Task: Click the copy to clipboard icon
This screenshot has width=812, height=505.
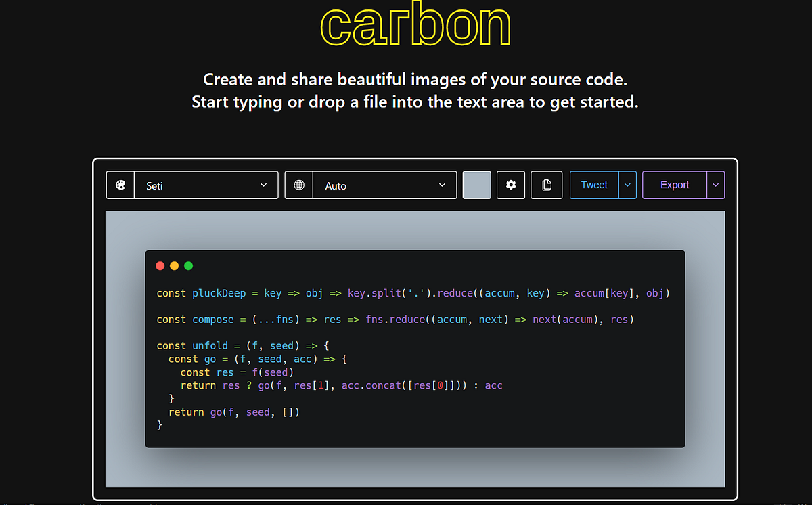Action: point(546,185)
